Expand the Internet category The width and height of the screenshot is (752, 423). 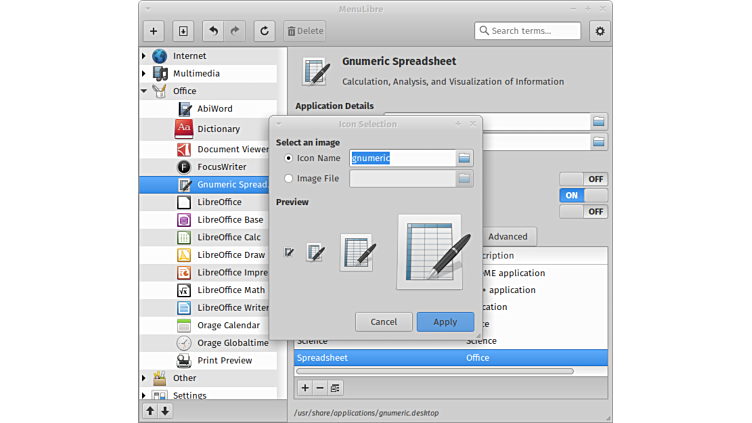(144, 56)
